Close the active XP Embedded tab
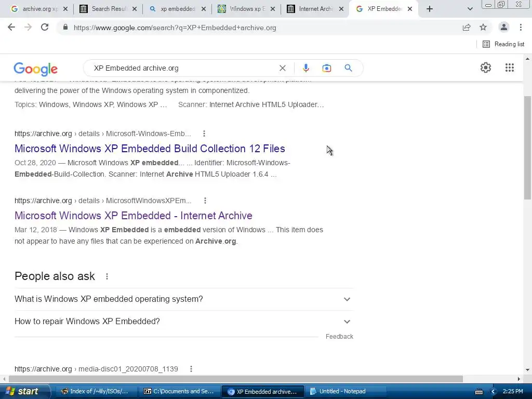 pos(410,9)
